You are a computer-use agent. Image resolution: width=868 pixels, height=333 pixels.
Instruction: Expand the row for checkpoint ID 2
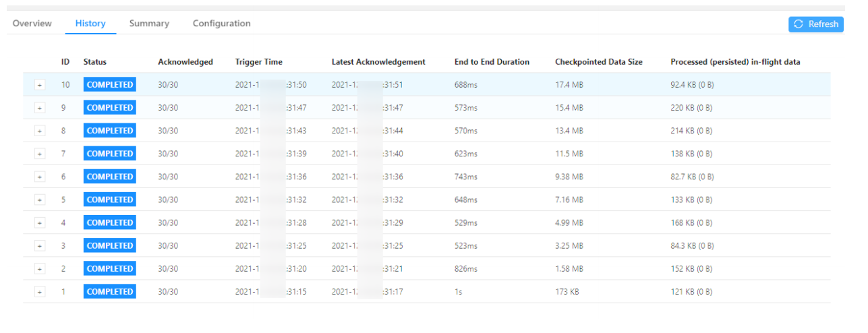[x=40, y=268]
